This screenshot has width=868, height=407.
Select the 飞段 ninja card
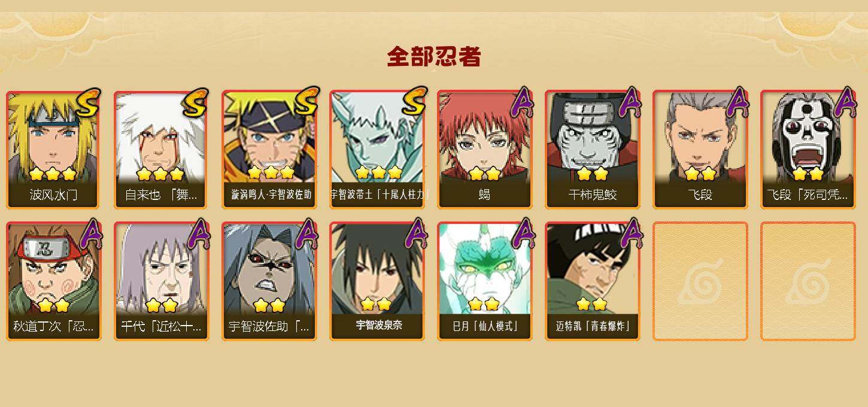point(700,150)
